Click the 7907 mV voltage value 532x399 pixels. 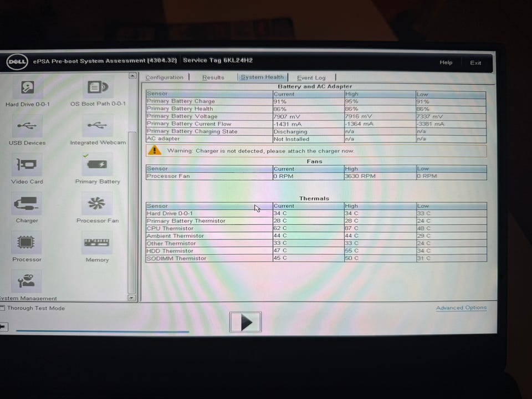point(287,116)
